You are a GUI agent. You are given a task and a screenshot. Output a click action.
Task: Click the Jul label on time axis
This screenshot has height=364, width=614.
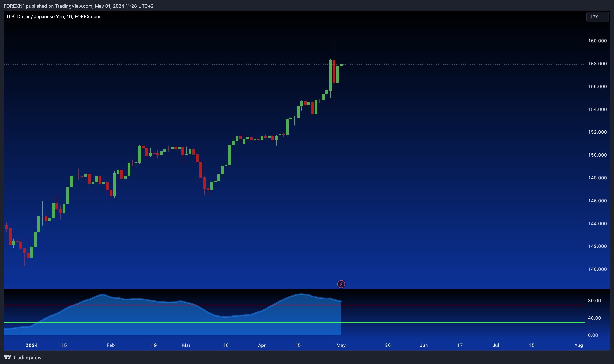(x=496, y=345)
